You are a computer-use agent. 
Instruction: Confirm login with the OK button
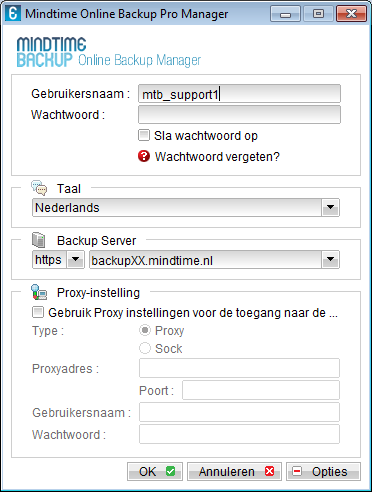[155, 471]
